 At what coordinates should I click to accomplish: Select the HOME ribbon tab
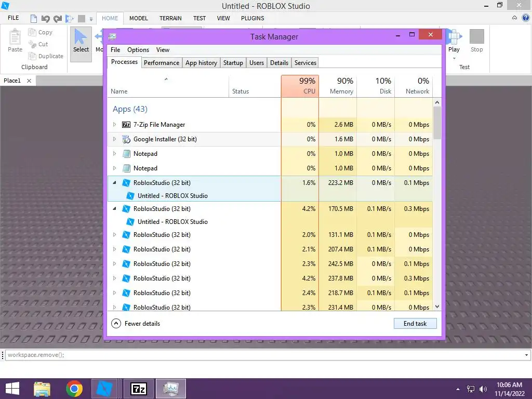pyautogui.click(x=110, y=18)
